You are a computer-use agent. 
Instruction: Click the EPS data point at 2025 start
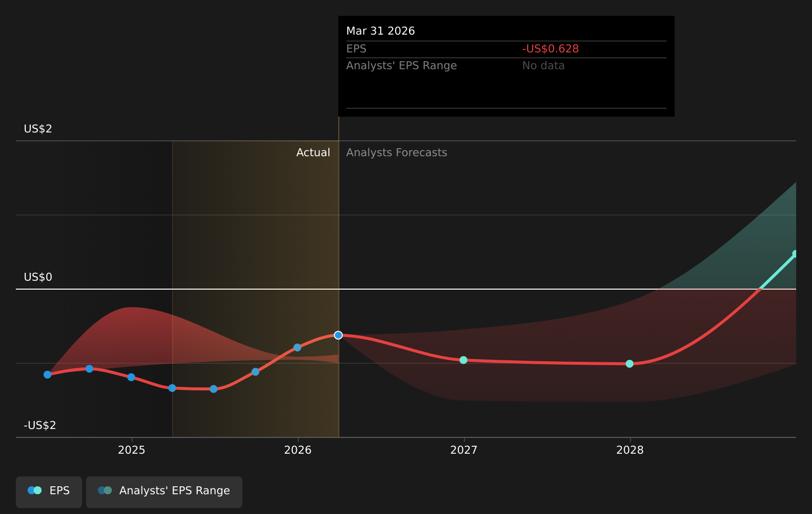pyautogui.click(x=131, y=377)
